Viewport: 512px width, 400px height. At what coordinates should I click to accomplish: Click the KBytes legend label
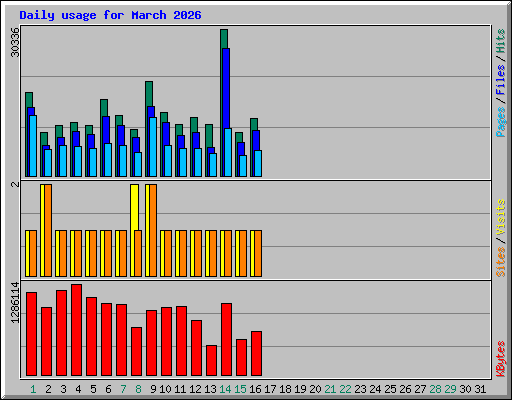point(500,359)
